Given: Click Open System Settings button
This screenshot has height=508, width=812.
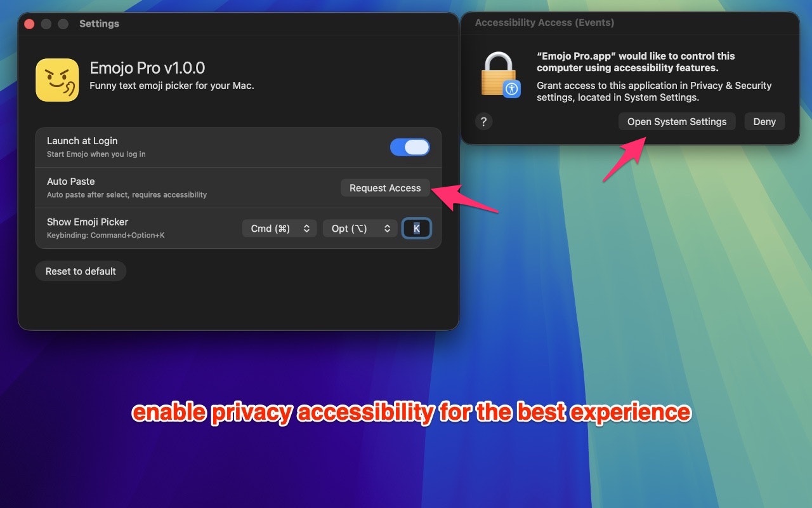Looking at the screenshot, I should coord(677,122).
